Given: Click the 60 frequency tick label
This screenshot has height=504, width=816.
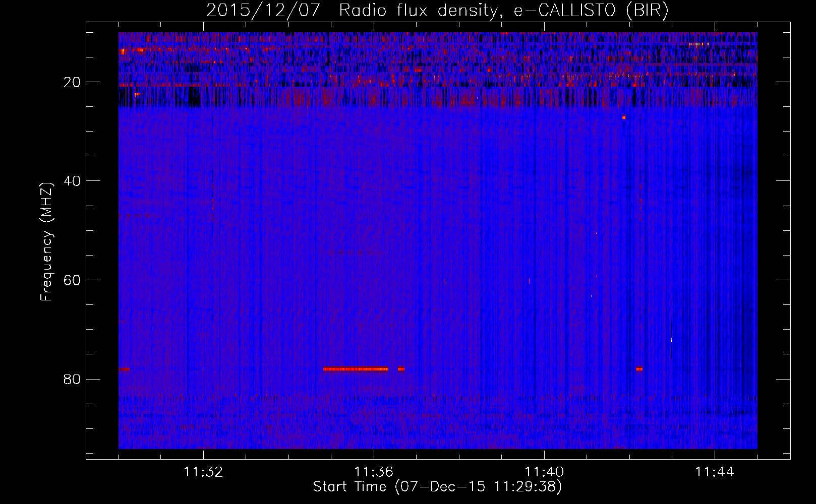Looking at the screenshot, I should coord(73,280).
